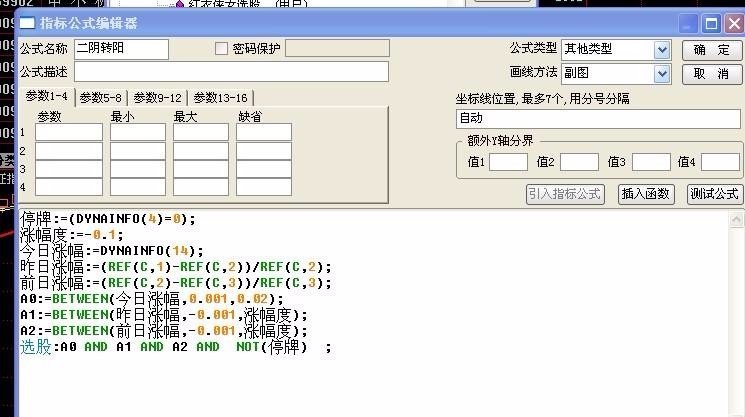Click row 2 最小 field
This screenshot has height=417, width=745.
pos(138,151)
